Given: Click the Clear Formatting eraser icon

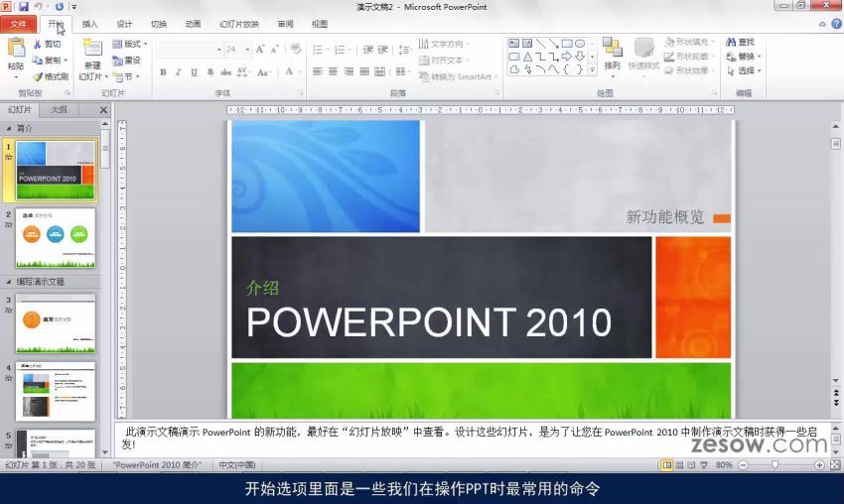Looking at the screenshot, I should tap(296, 50).
